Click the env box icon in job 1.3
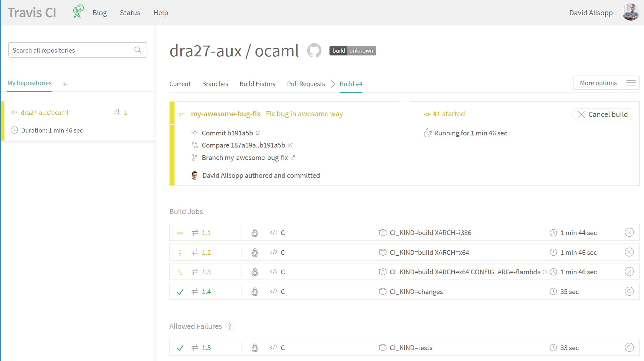The image size is (644, 361). [383, 272]
